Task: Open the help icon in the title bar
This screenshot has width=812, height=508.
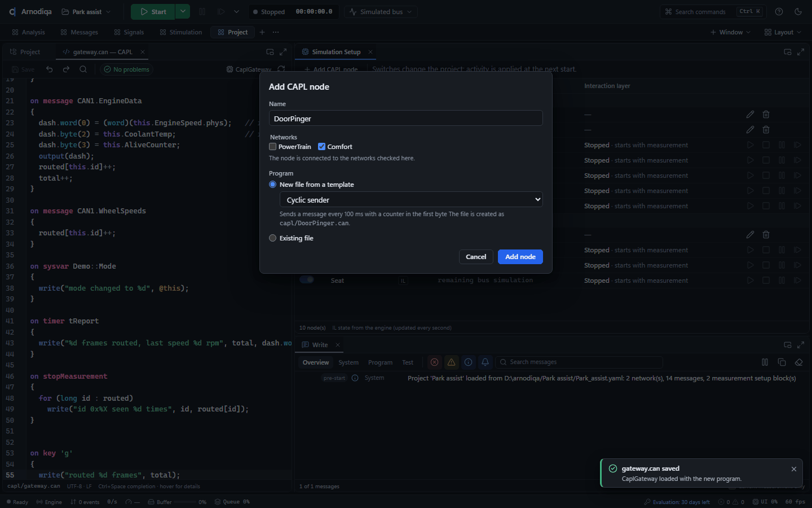Action: point(779,11)
